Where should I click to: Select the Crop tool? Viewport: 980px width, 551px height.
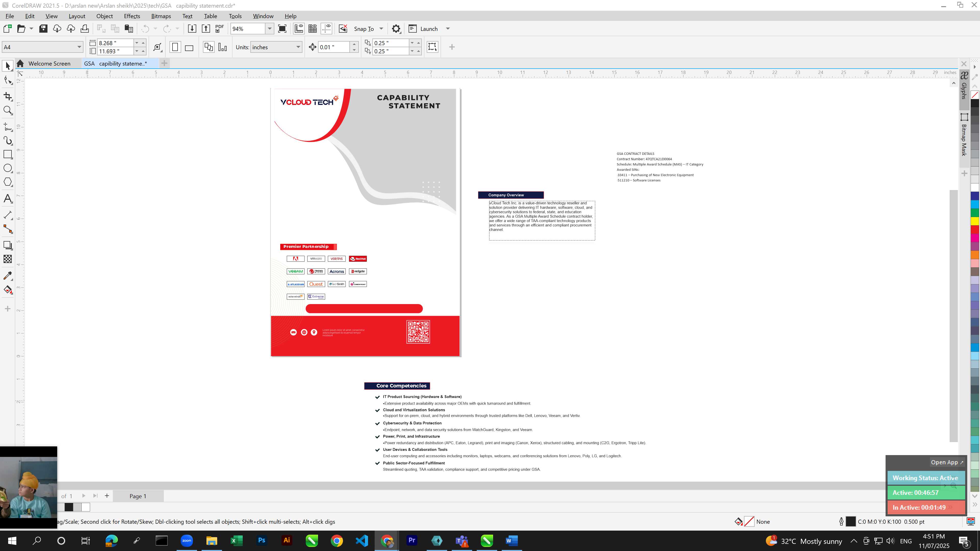(x=8, y=96)
